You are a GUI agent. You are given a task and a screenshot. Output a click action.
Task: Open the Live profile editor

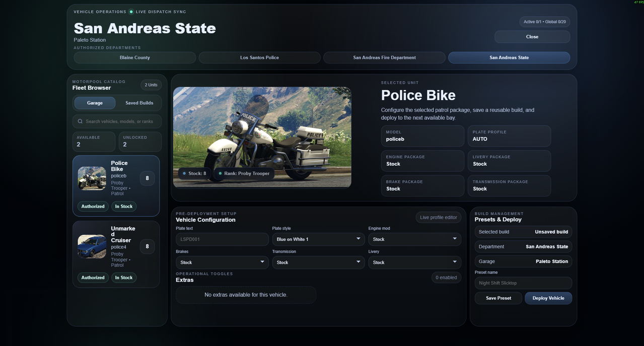(x=439, y=217)
